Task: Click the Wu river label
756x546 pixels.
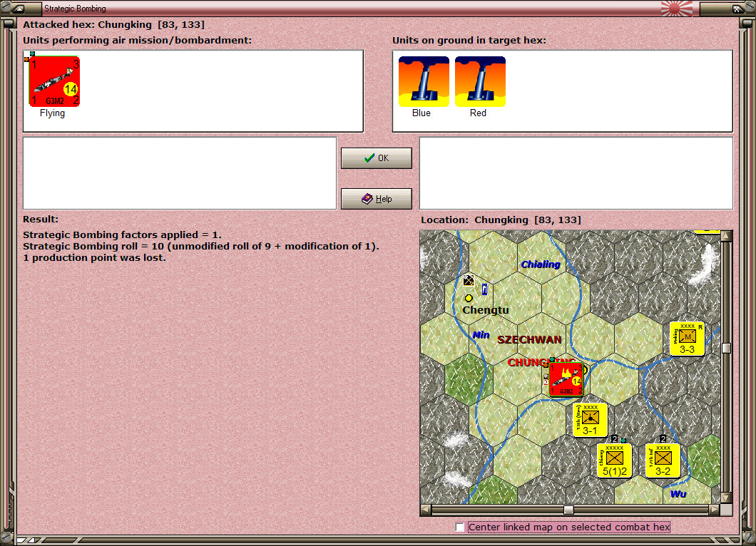Action: [x=678, y=494]
